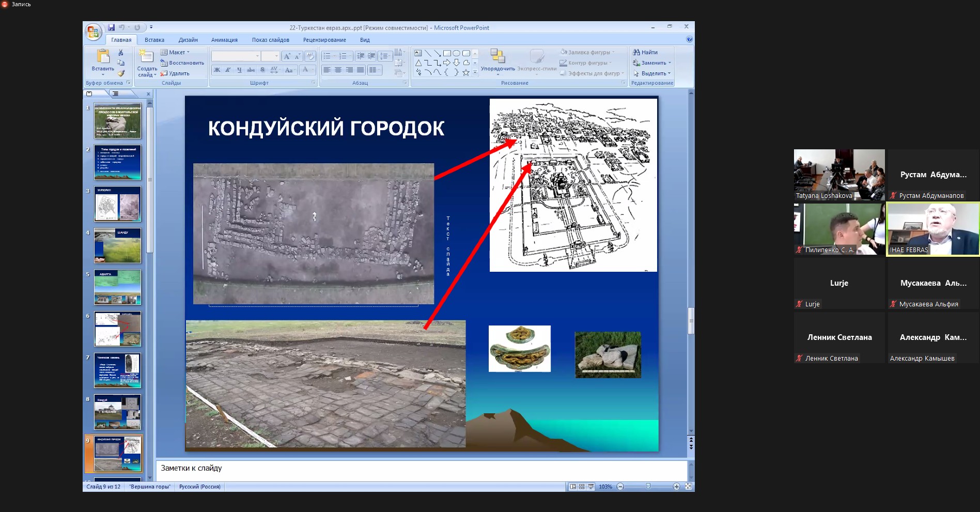
Task: Select the Format Painter brush icon
Action: point(121,73)
